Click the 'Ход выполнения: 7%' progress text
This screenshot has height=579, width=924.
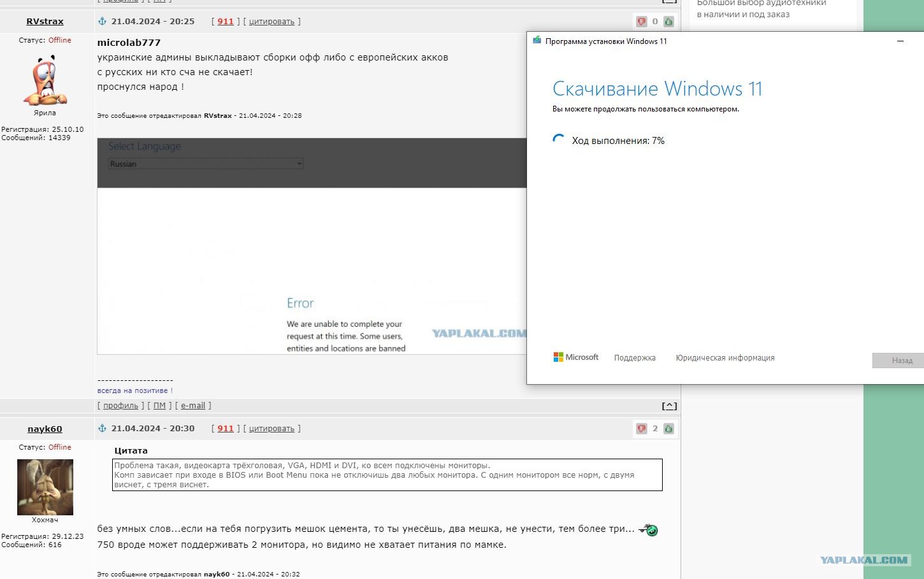point(618,141)
